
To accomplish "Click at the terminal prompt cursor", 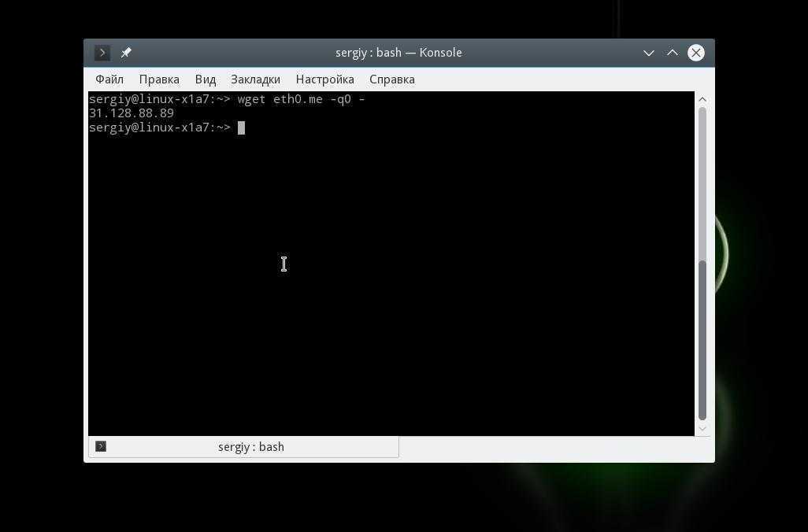I will [x=242, y=127].
